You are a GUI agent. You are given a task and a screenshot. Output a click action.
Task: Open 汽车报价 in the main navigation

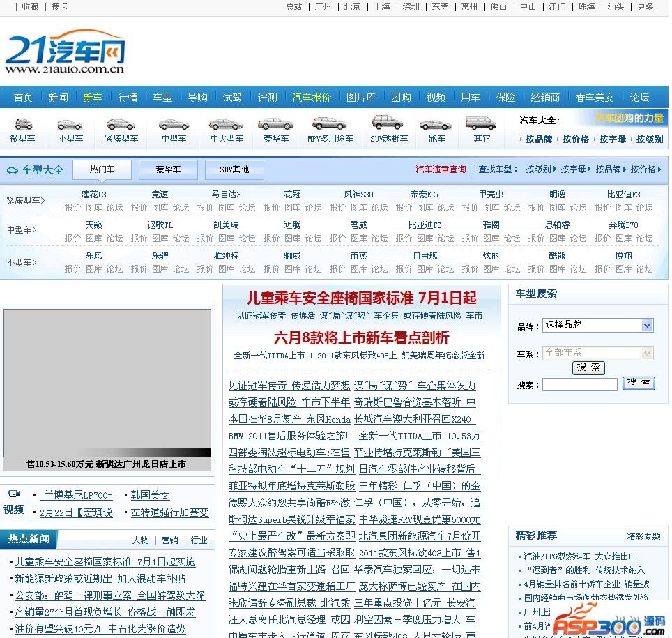pyautogui.click(x=312, y=98)
